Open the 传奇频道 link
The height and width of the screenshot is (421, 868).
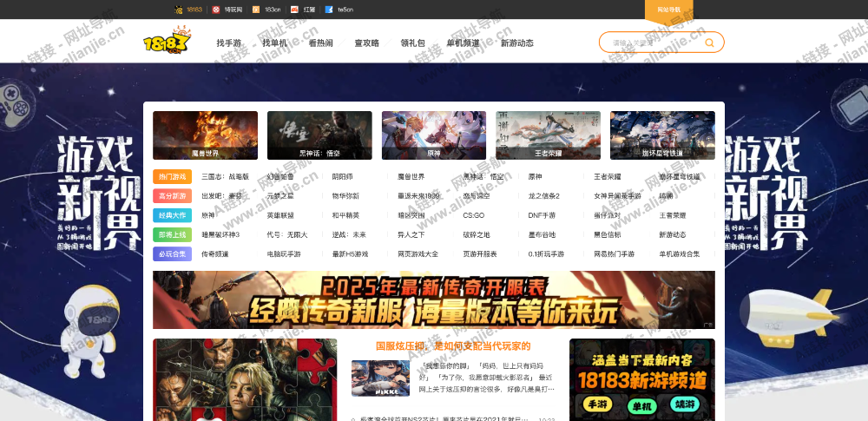coord(214,254)
